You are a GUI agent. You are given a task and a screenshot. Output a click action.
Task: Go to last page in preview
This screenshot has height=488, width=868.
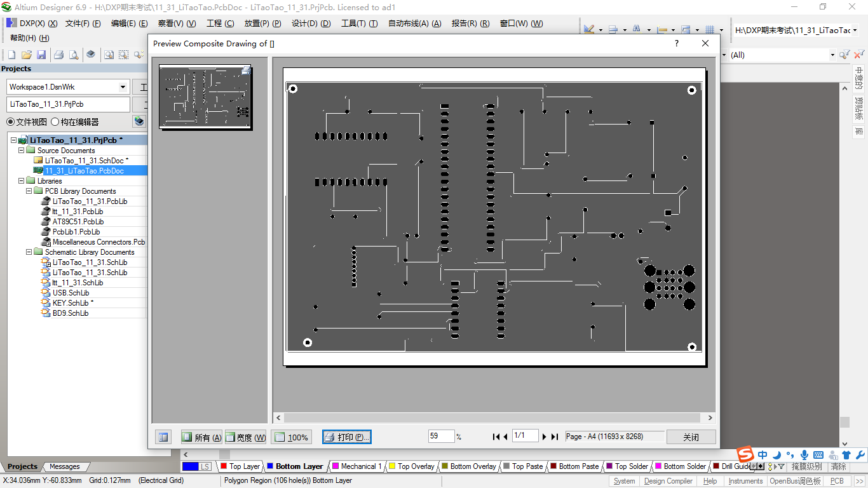554,437
